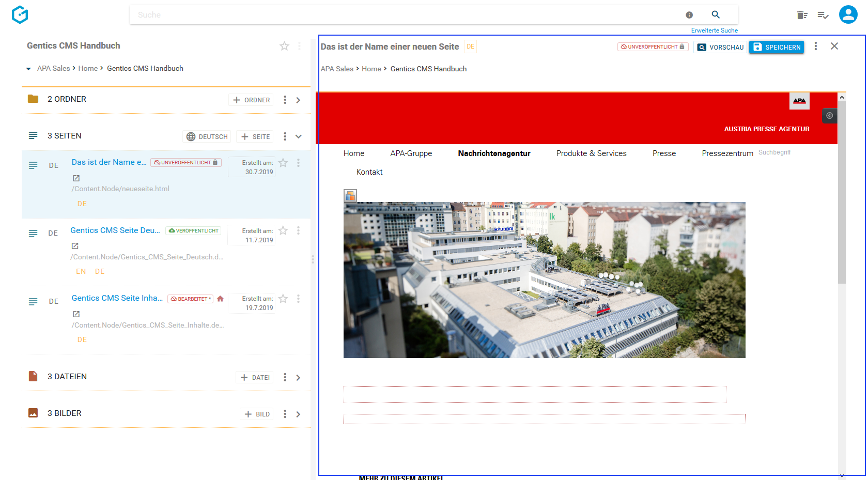The width and height of the screenshot is (868, 480).
Task: Click the Gentics CMS logo
Action: point(20,14)
